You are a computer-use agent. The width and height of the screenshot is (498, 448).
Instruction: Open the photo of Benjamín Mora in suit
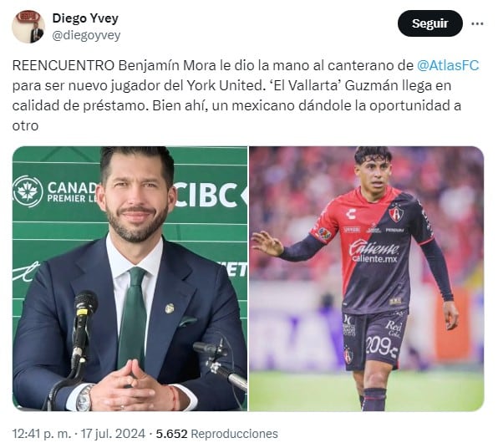[x=130, y=278]
